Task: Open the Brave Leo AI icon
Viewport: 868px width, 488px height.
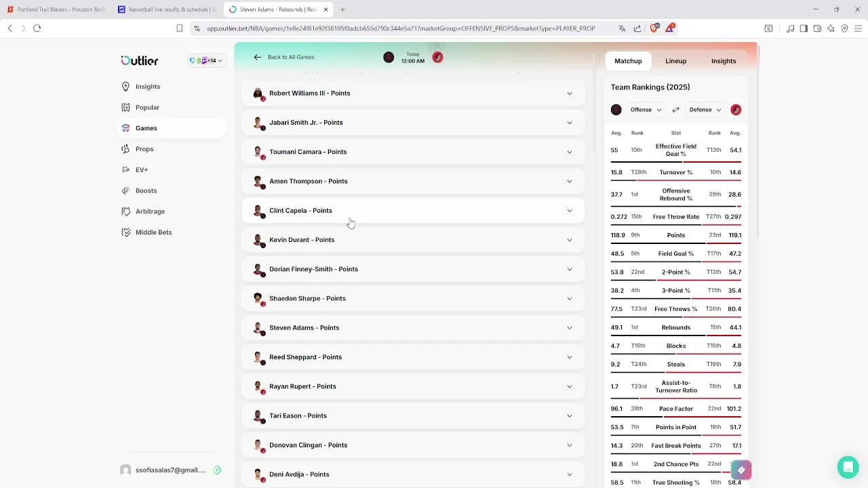Action: 831,28
